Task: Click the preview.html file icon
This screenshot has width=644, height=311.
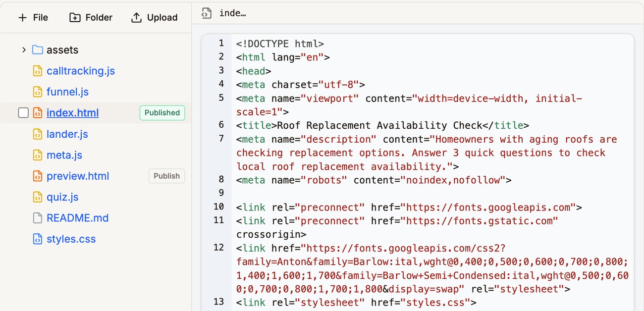Action: click(38, 176)
